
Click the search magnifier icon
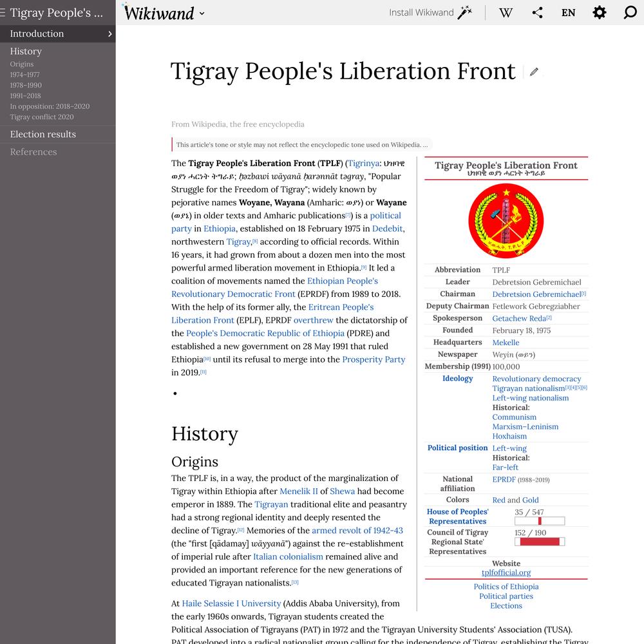pyautogui.click(x=630, y=12)
